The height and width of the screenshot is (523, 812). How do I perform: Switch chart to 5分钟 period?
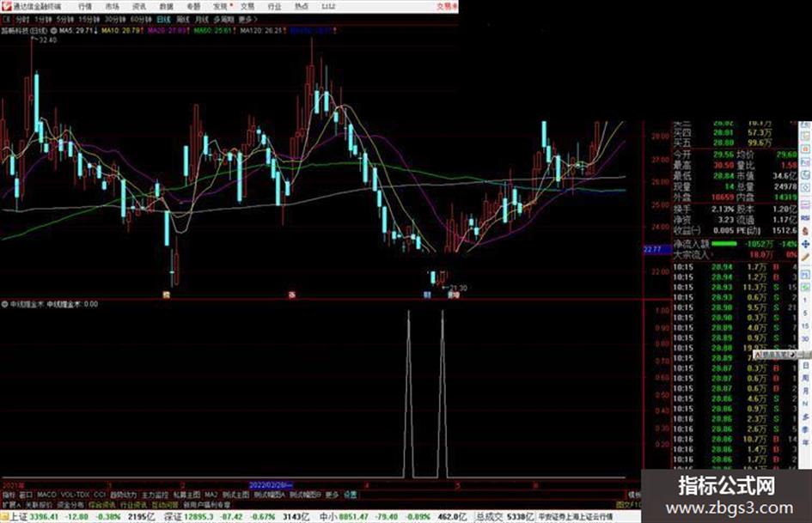(65, 19)
